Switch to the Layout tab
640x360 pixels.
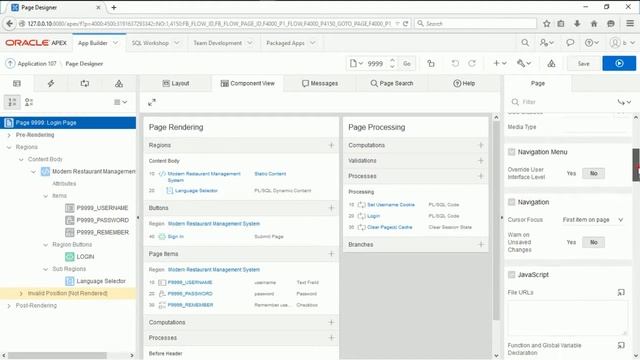(176, 83)
